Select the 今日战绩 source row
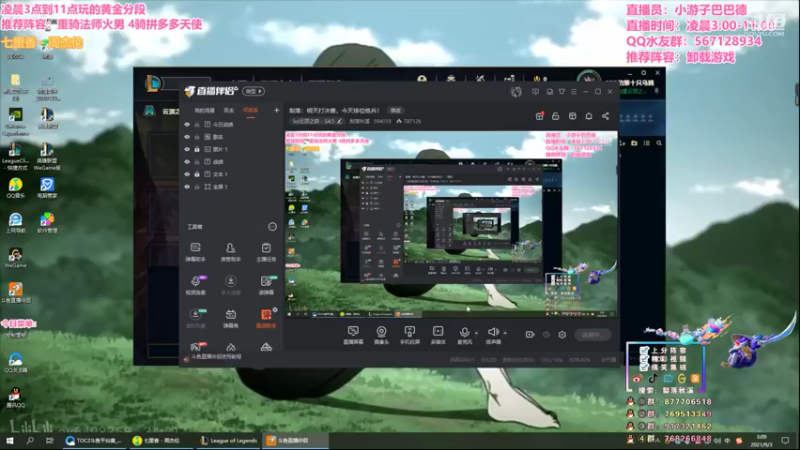Image resolution: width=800 pixels, height=450 pixels. 231,124
